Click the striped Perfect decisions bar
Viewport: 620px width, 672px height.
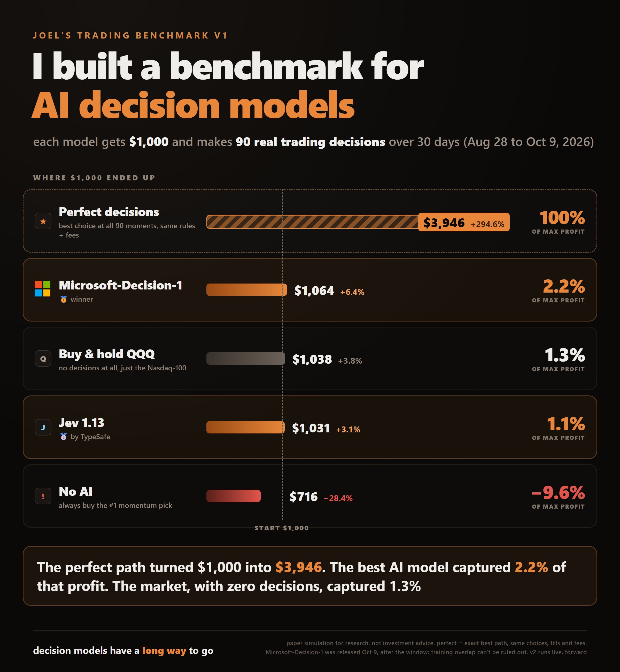pos(312,222)
